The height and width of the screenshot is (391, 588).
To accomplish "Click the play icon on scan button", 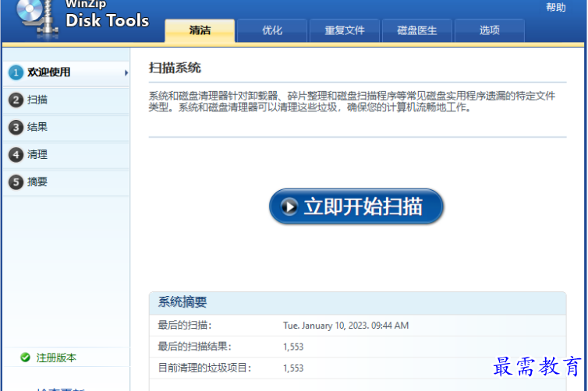I will [x=289, y=206].
